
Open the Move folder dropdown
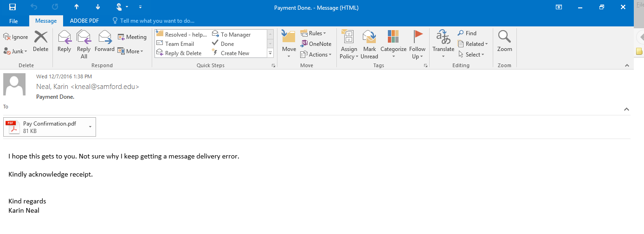tap(289, 44)
